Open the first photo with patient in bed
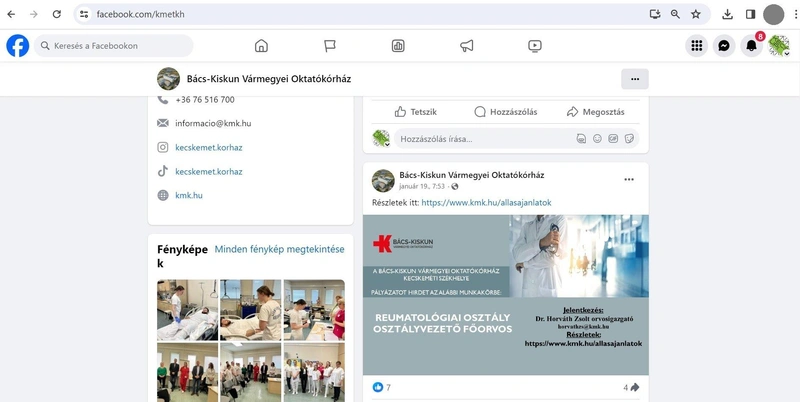 tap(187, 310)
